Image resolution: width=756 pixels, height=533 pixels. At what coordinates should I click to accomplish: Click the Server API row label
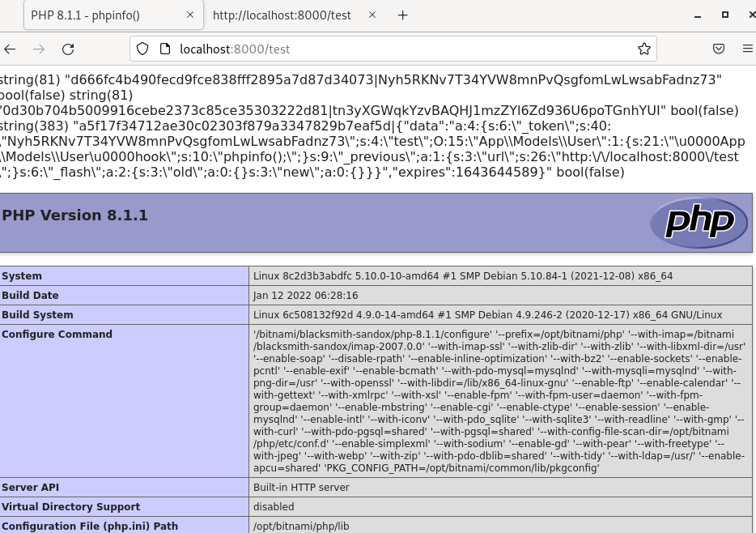tap(31, 487)
